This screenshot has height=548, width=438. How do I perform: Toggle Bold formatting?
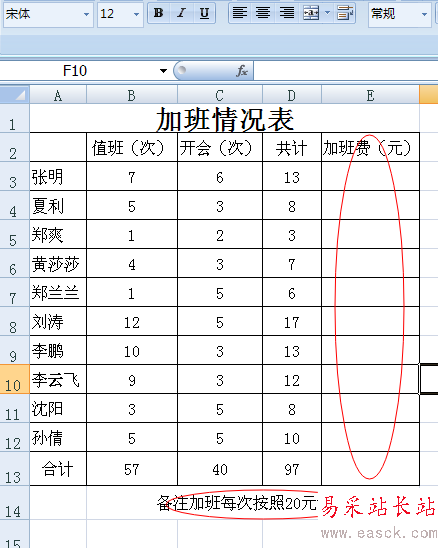[x=159, y=14]
